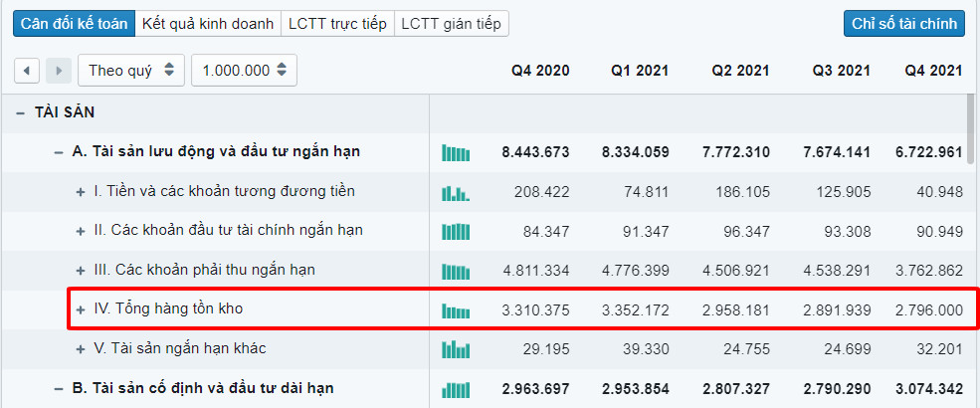Open the 1.000.000 unit dropdown

(244, 71)
